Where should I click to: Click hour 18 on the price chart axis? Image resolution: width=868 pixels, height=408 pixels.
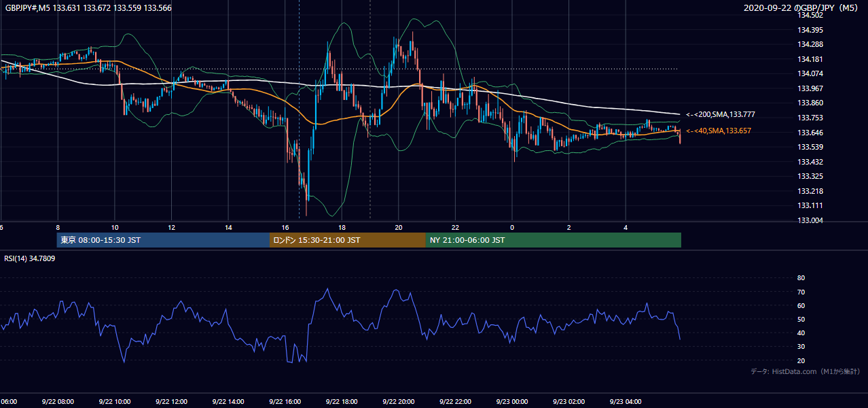(x=342, y=228)
